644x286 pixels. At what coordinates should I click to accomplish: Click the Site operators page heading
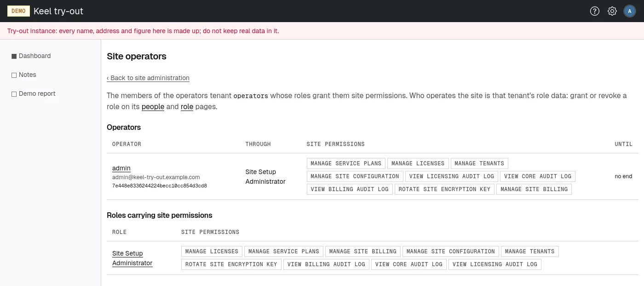click(137, 57)
